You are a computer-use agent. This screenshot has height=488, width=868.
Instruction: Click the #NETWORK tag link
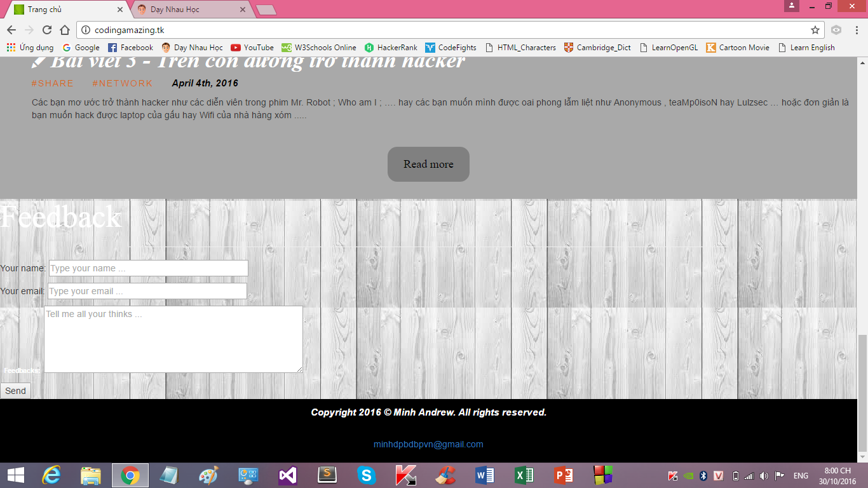tap(122, 83)
